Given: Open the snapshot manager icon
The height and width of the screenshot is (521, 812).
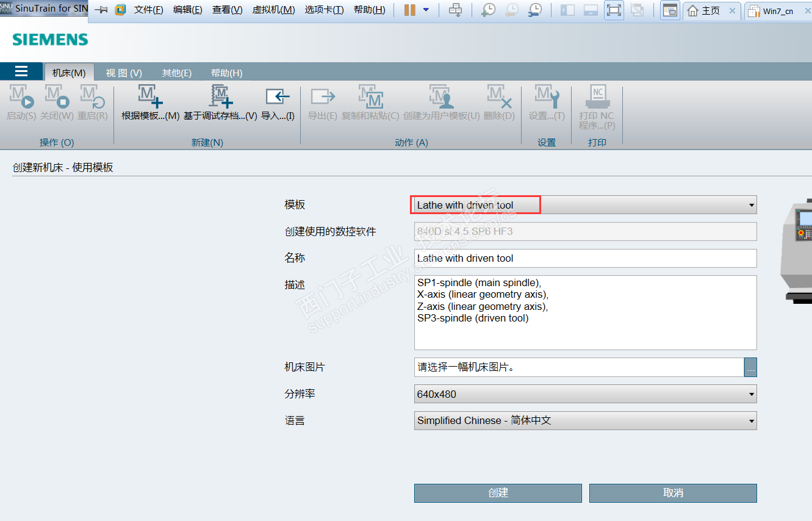Looking at the screenshot, I should [534, 10].
